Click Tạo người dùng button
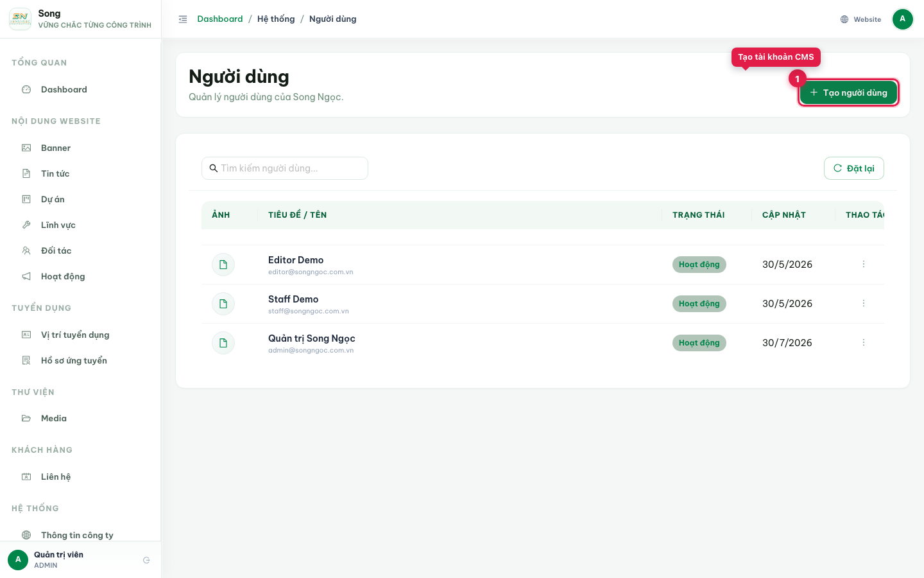 [x=848, y=92]
